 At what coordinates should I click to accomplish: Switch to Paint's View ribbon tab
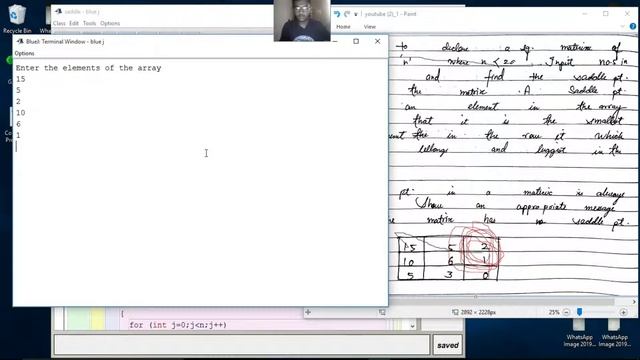369,27
